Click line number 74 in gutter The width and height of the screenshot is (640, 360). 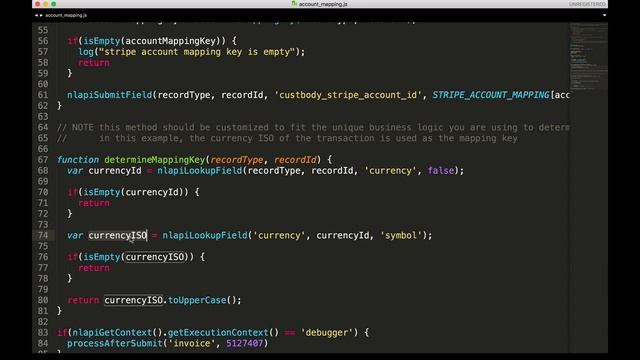[43, 235]
